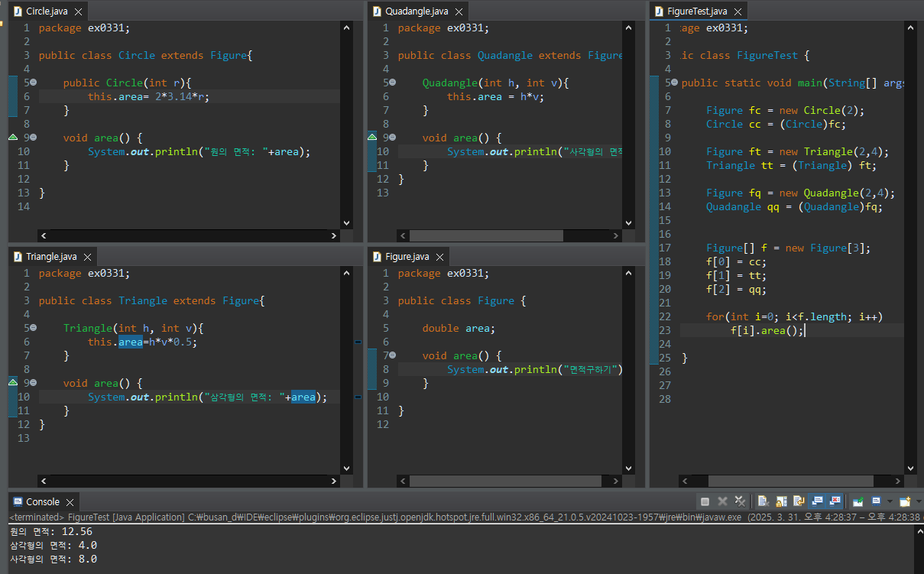Click override marker on Quadangle.java line 9
Image resolution: width=924 pixels, height=574 pixels.
point(372,138)
